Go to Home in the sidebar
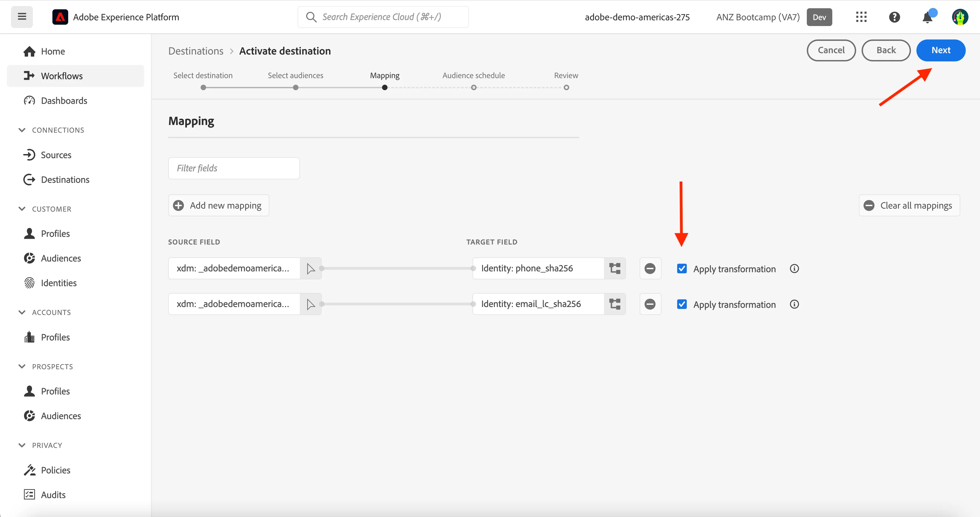 (53, 51)
